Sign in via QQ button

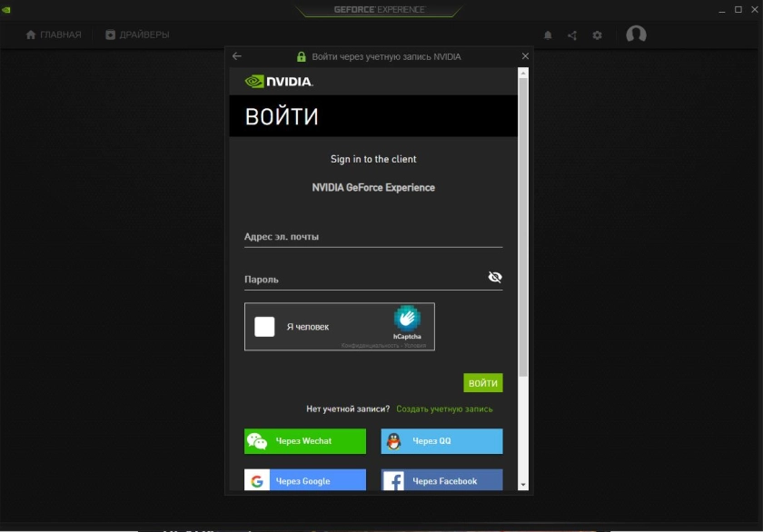441,441
